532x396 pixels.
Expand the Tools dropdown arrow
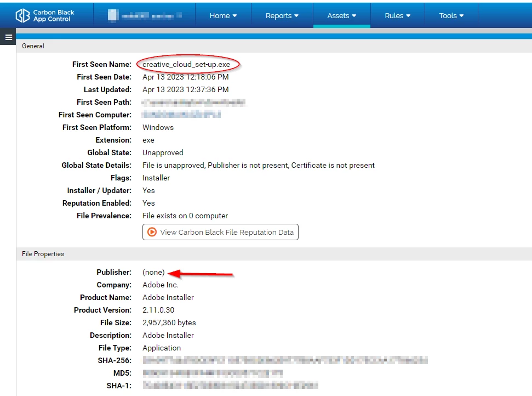tap(461, 16)
